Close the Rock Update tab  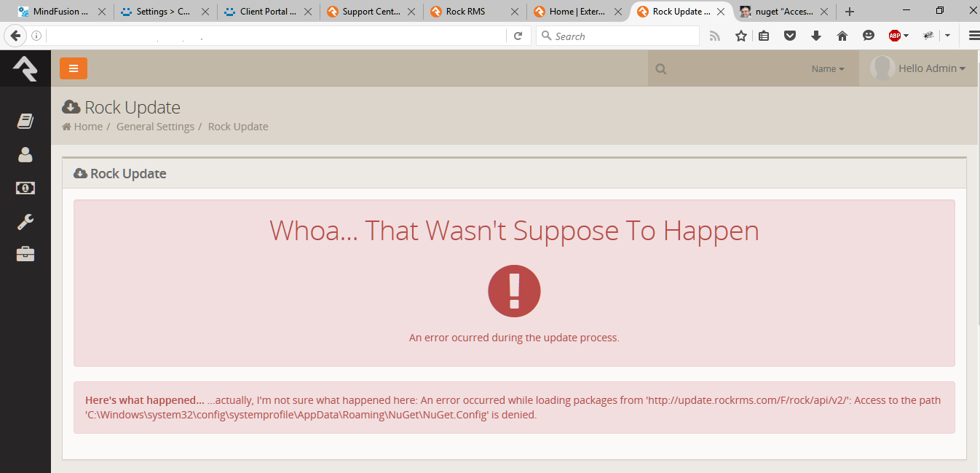tap(722, 12)
